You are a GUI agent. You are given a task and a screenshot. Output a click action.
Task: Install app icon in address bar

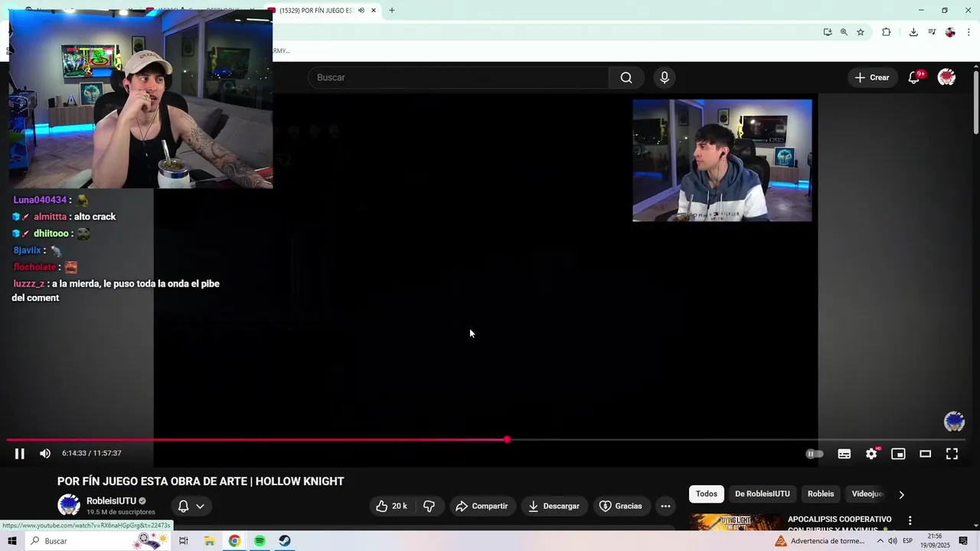coord(828,32)
